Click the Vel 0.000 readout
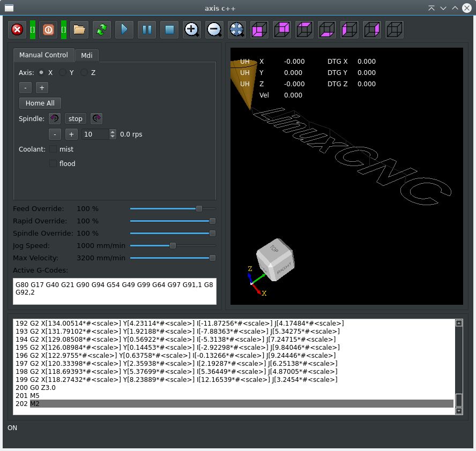The width and height of the screenshot is (476, 451). point(281,95)
